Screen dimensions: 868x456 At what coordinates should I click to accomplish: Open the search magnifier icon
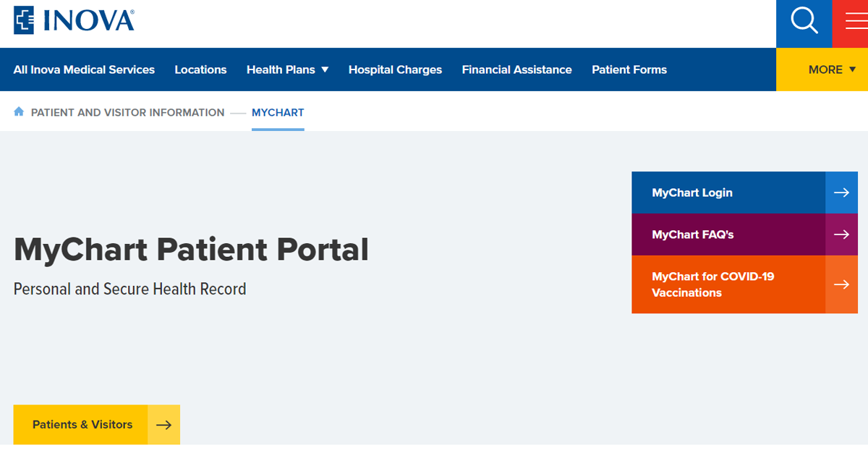tap(804, 21)
